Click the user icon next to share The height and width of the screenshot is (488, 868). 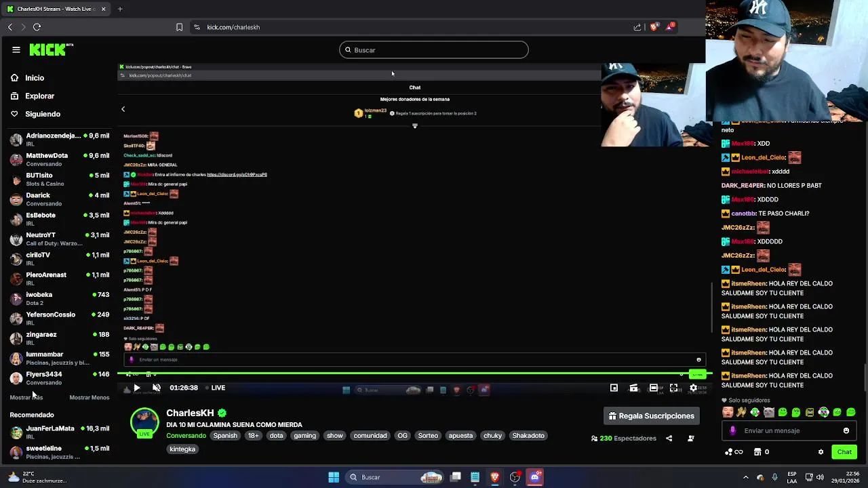pos(690,439)
